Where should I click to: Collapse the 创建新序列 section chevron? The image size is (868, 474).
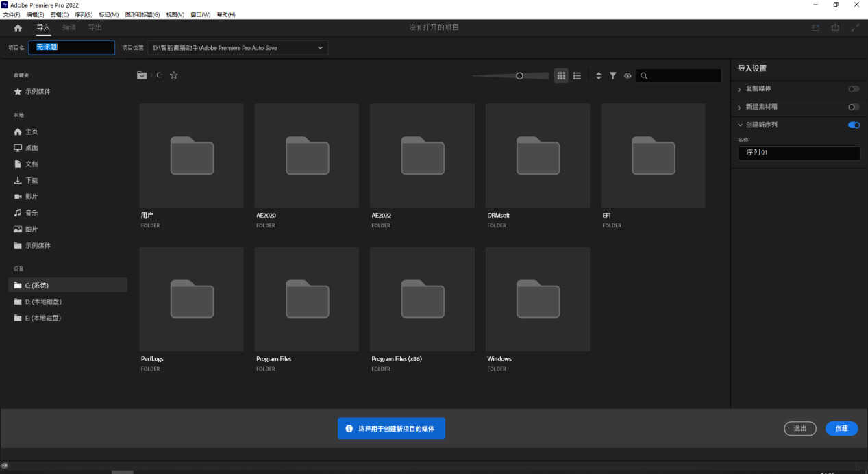tap(740, 125)
